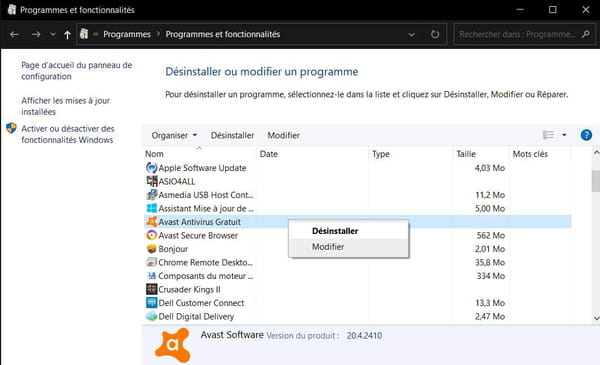Sort the list by the Taille column

[x=466, y=154]
